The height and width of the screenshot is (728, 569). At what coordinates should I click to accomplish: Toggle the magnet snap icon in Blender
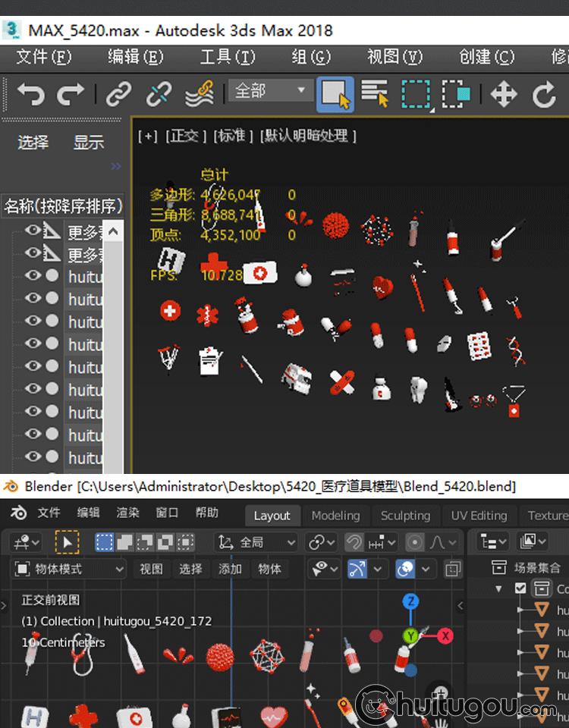click(354, 542)
